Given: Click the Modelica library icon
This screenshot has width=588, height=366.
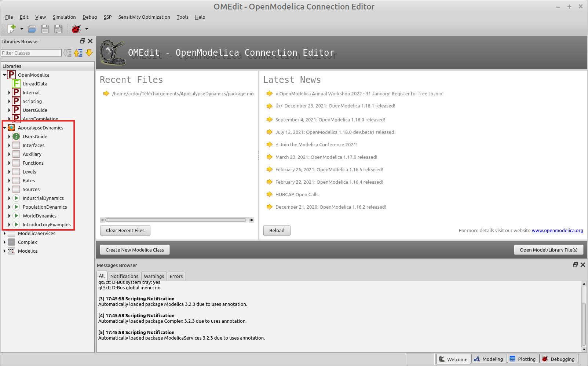Looking at the screenshot, I should pyautogui.click(x=11, y=251).
